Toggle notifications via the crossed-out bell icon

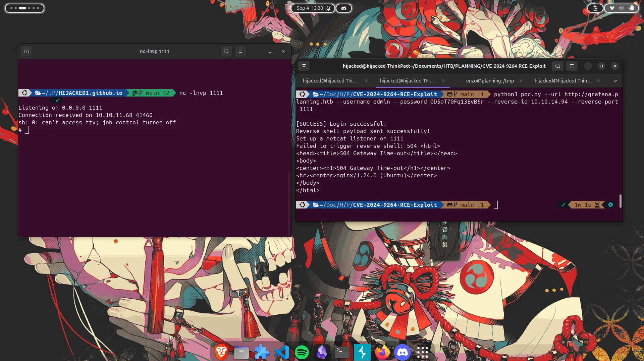point(328,8)
